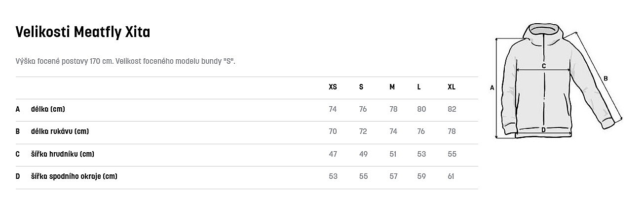Select the XL size column header
Image resolution: width=644 pixels, height=208 pixels.
coord(452,87)
